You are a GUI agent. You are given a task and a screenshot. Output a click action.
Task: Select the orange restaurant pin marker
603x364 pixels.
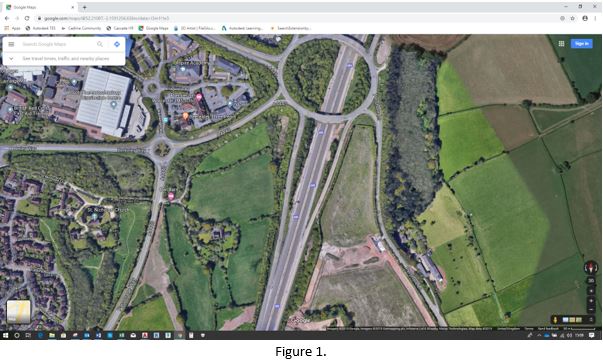185,116
